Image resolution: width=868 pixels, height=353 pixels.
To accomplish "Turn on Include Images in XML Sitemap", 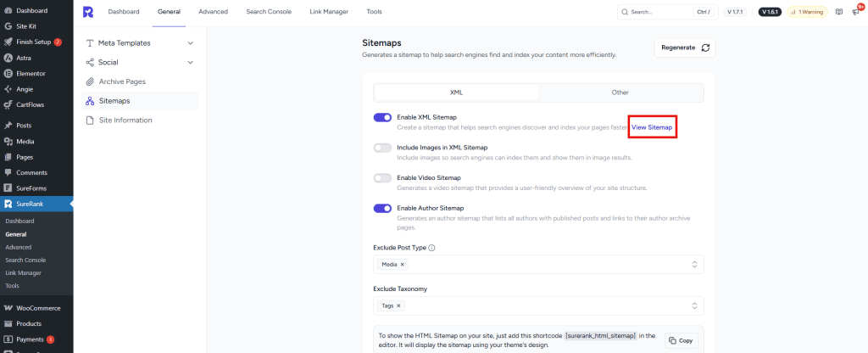I will point(382,148).
